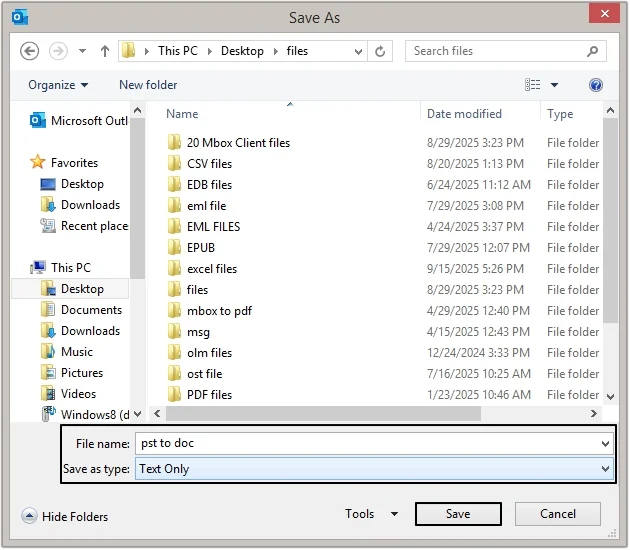Screen dimensions: 630x550
Task: Open the Tools dropdown menu
Action: (372, 513)
